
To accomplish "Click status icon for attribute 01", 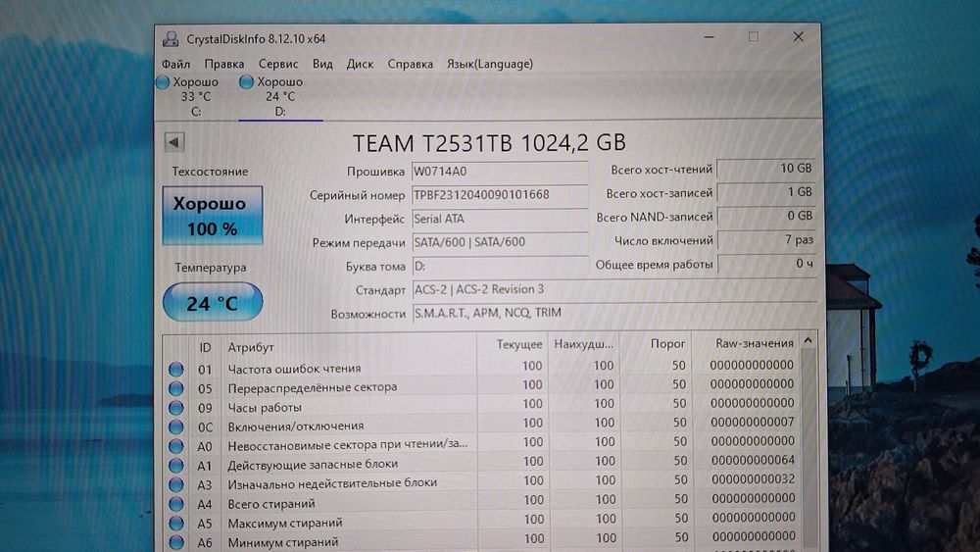I will point(176,369).
